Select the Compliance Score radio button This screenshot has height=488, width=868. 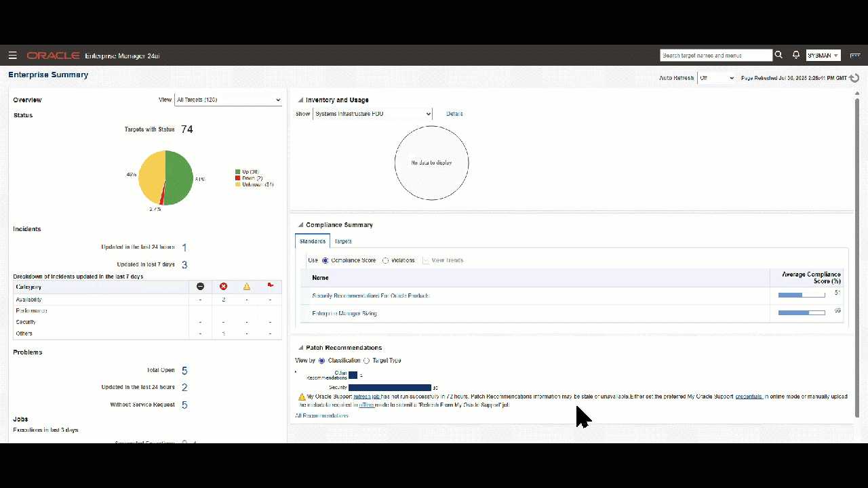(325, 260)
